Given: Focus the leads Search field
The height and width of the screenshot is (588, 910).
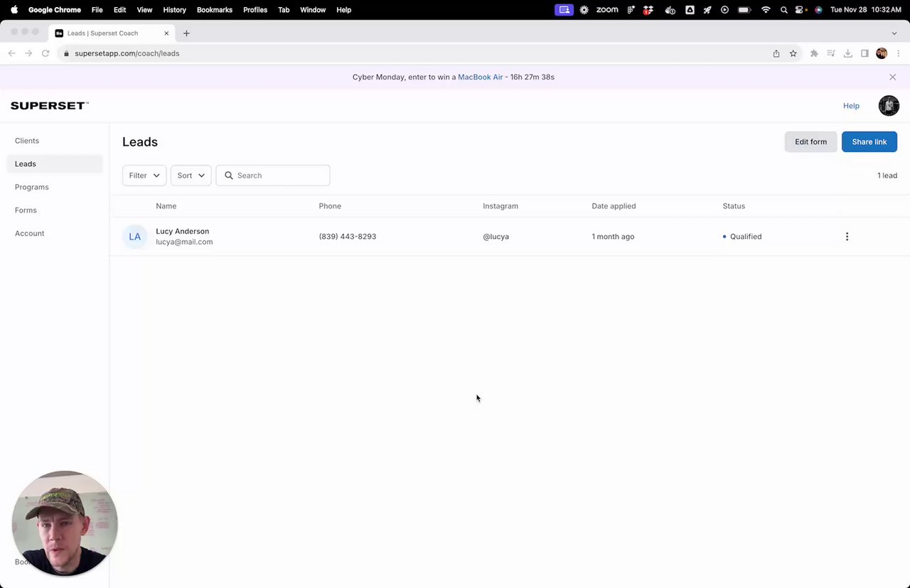Looking at the screenshot, I should (x=273, y=176).
